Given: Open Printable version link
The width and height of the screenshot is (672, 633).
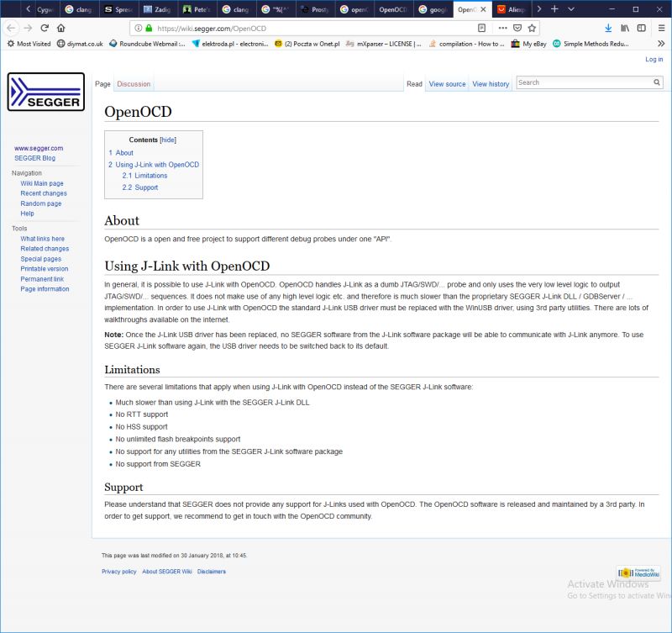Looking at the screenshot, I should pos(45,269).
